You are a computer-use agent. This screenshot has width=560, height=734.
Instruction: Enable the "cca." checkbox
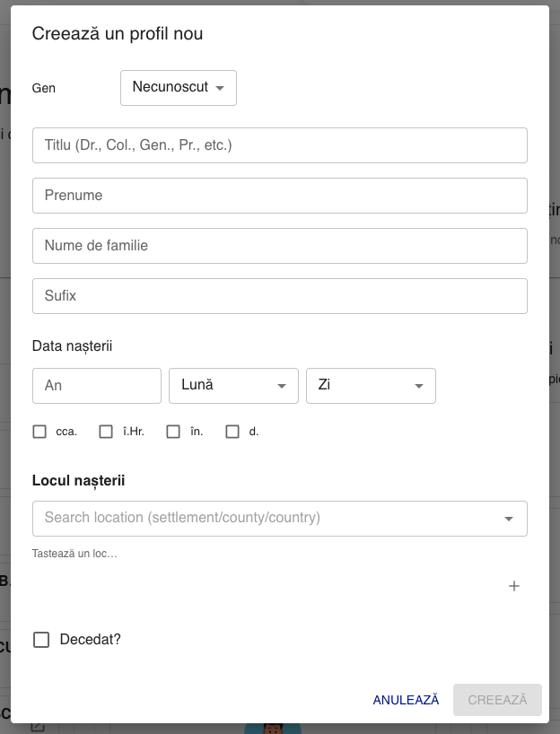coord(39,431)
